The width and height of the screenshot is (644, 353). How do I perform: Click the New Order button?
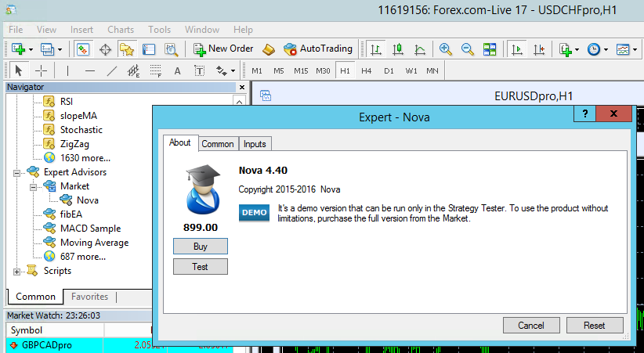pyautogui.click(x=223, y=49)
